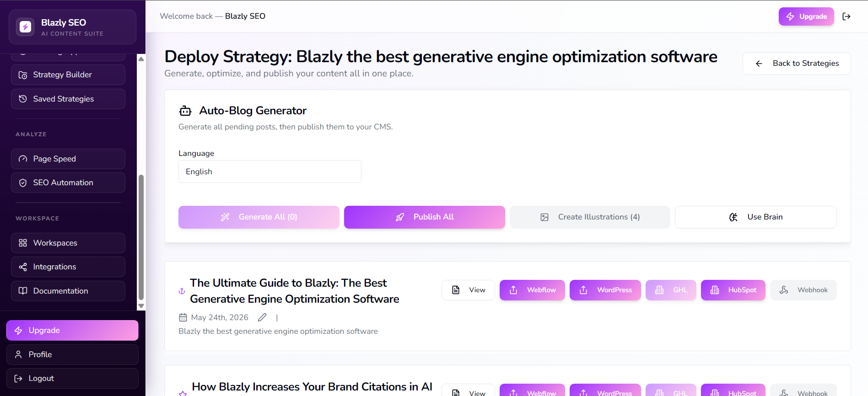868x396 pixels.
Task: Open Saved Strategies in the sidebar
Action: tap(68, 99)
